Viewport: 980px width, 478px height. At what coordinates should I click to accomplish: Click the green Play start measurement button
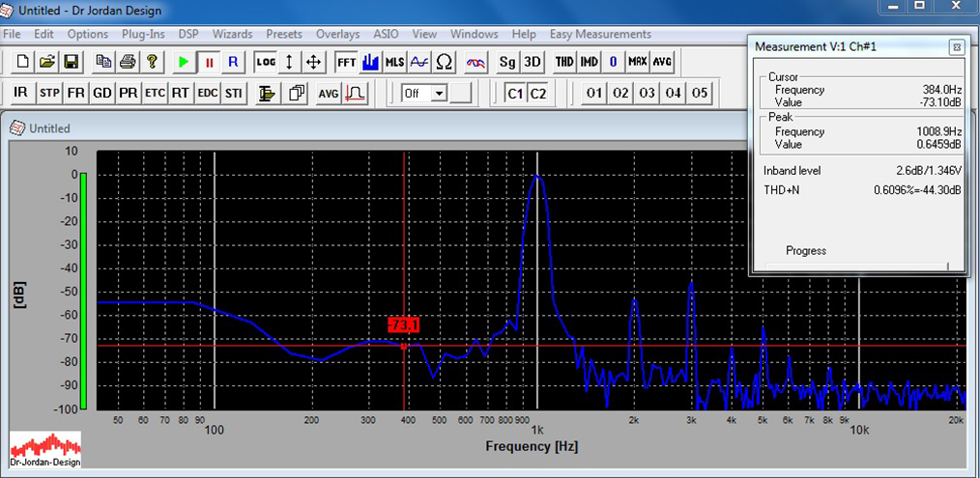point(184,62)
